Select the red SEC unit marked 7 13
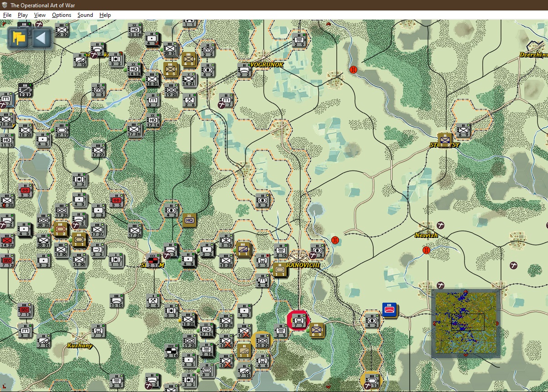The height and width of the screenshot is (392, 548). 25,310
